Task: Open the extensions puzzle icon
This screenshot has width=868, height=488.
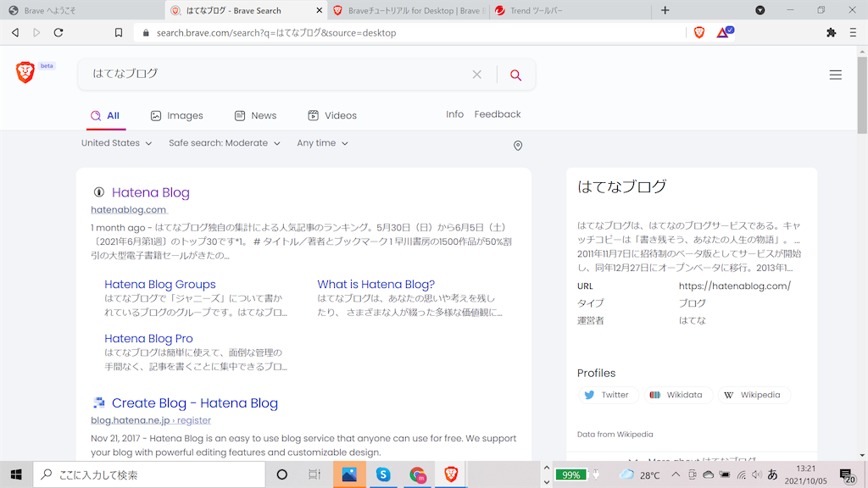Action: (x=831, y=33)
